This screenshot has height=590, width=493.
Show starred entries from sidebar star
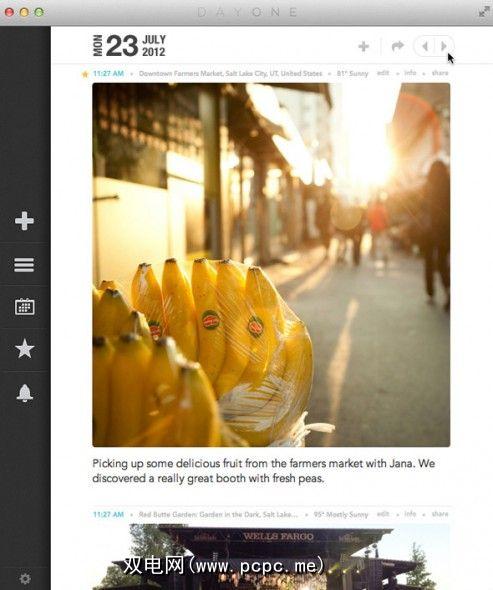coord(24,348)
